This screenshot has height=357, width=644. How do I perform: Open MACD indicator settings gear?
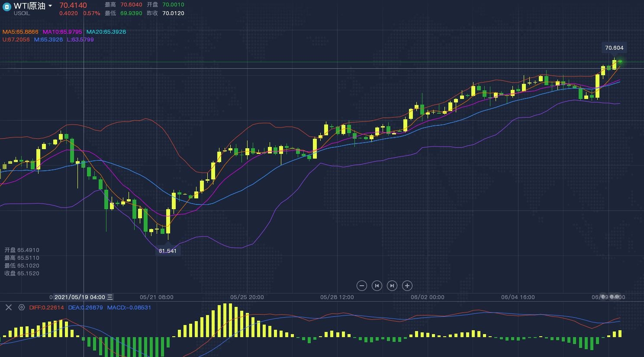pos(22,307)
